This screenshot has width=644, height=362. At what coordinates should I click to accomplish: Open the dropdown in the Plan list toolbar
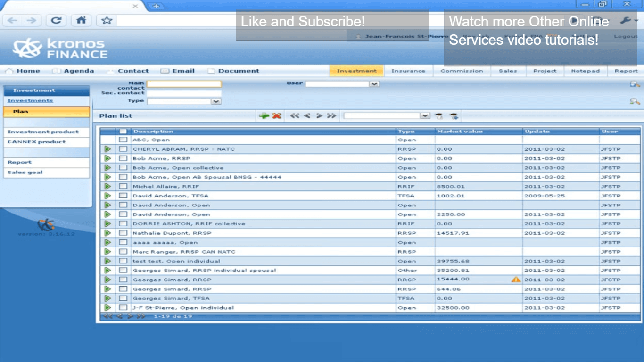tap(425, 116)
